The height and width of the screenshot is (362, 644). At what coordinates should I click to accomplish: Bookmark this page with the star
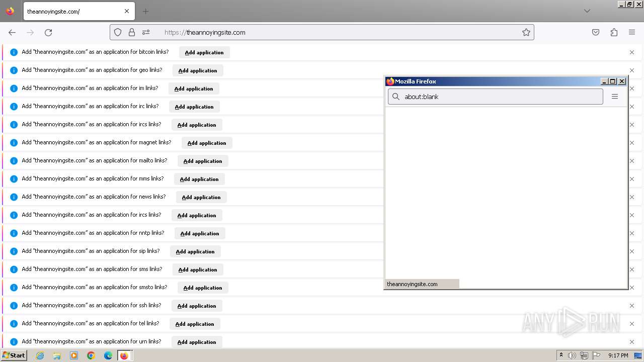(x=526, y=32)
